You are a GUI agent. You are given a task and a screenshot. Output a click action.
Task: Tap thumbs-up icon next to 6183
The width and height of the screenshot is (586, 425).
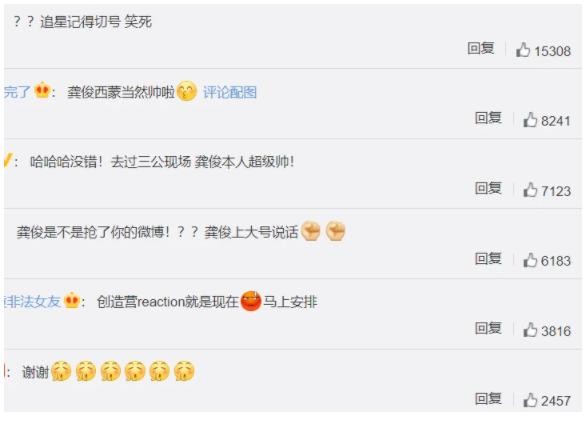(x=530, y=260)
